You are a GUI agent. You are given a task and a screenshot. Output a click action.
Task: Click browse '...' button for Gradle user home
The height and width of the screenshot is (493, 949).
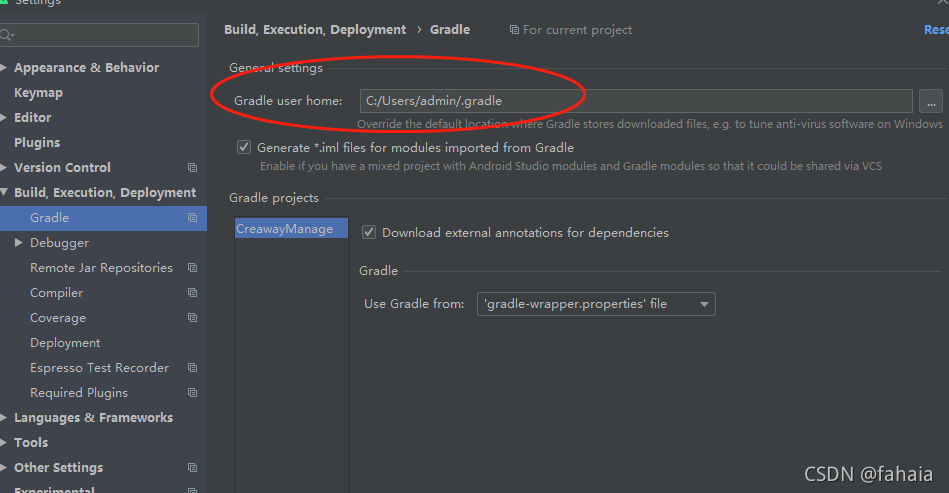931,101
